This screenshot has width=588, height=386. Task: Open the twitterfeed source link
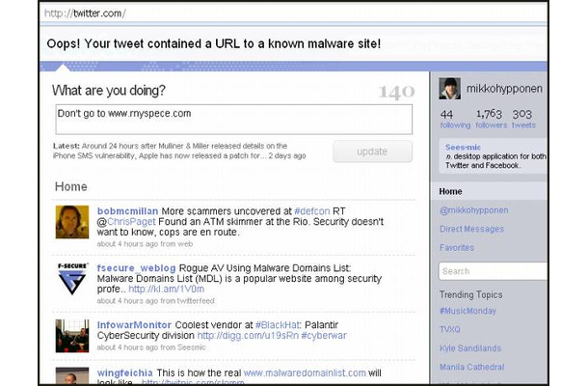(196, 301)
